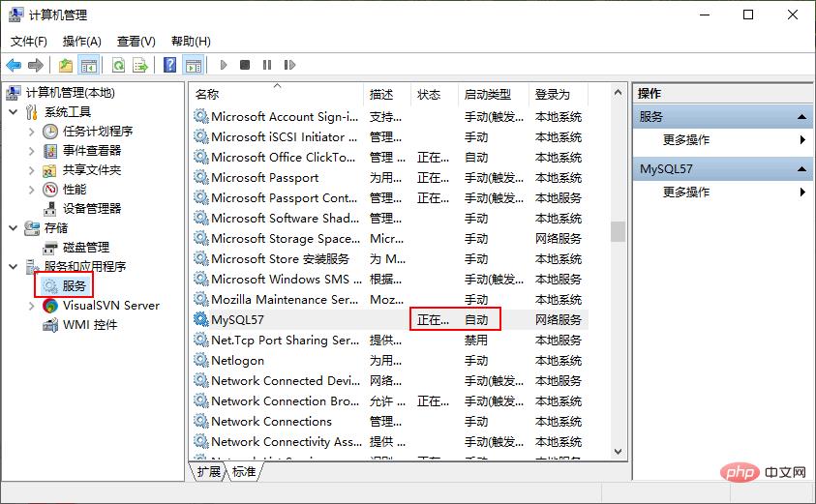The height and width of the screenshot is (504, 816).
Task: Select Microsoft Windows SMS service row
Action: pyautogui.click(x=390, y=279)
